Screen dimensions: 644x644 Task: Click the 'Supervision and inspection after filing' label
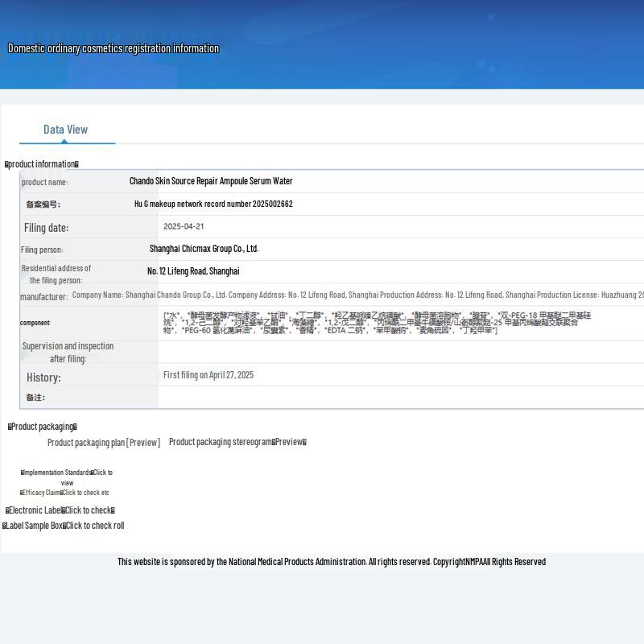(x=68, y=353)
